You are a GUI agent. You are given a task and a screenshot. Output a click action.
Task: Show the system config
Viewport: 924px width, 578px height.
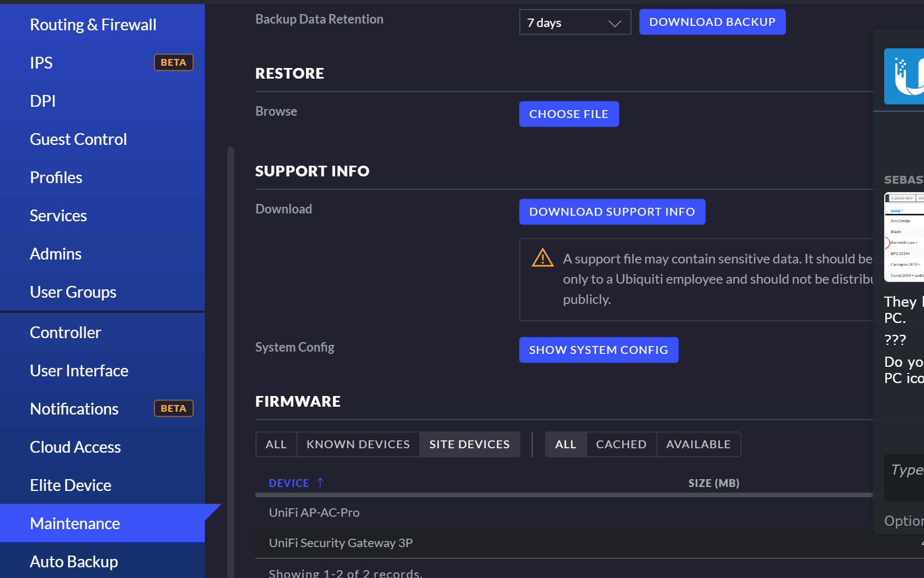(x=598, y=350)
